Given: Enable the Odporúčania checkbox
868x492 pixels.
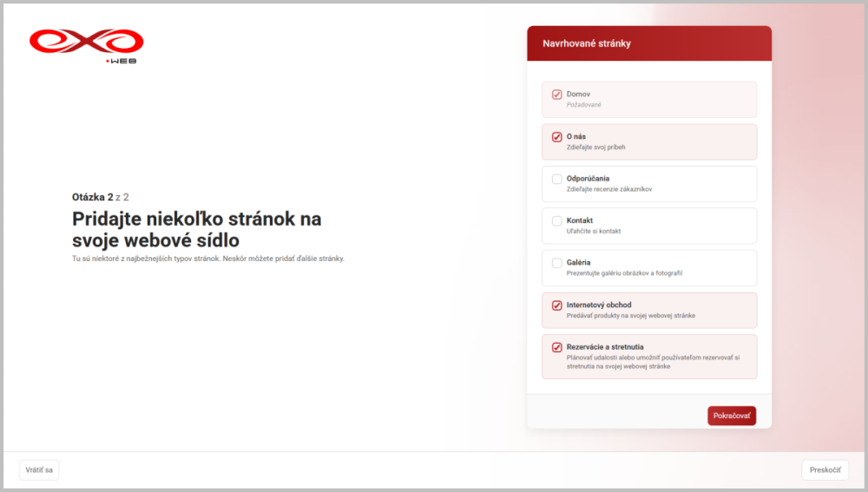Looking at the screenshot, I should (557, 179).
